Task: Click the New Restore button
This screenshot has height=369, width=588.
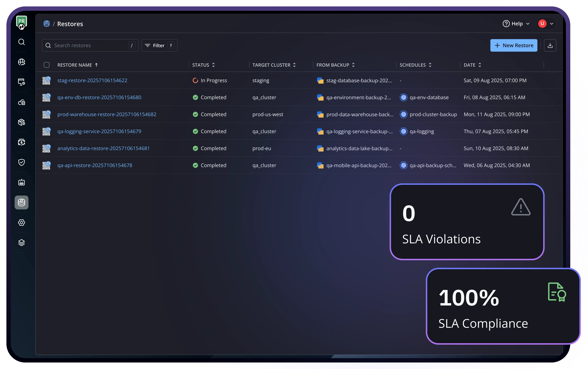Action: coord(514,45)
